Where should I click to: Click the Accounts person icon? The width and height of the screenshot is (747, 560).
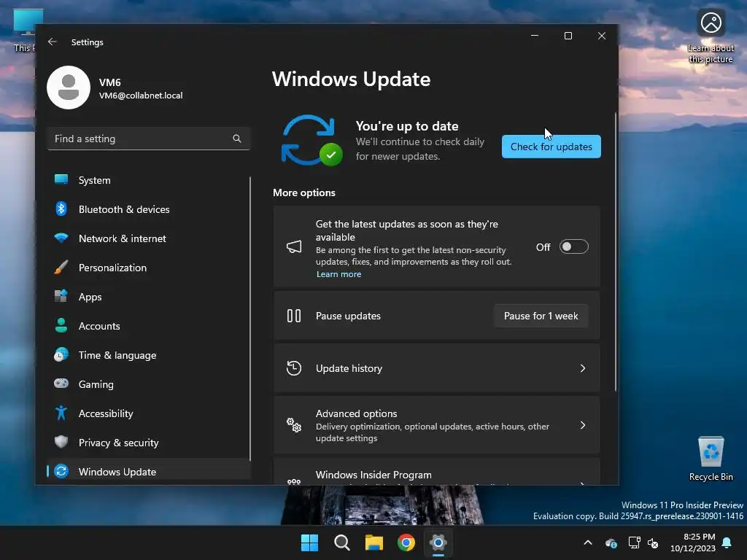(61, 325)
